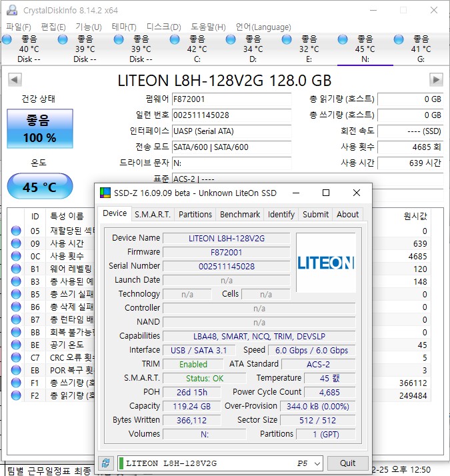Click the power-on hours field 639 시간
The height and width of the screenshot is (476, 450).
(410, 163)
